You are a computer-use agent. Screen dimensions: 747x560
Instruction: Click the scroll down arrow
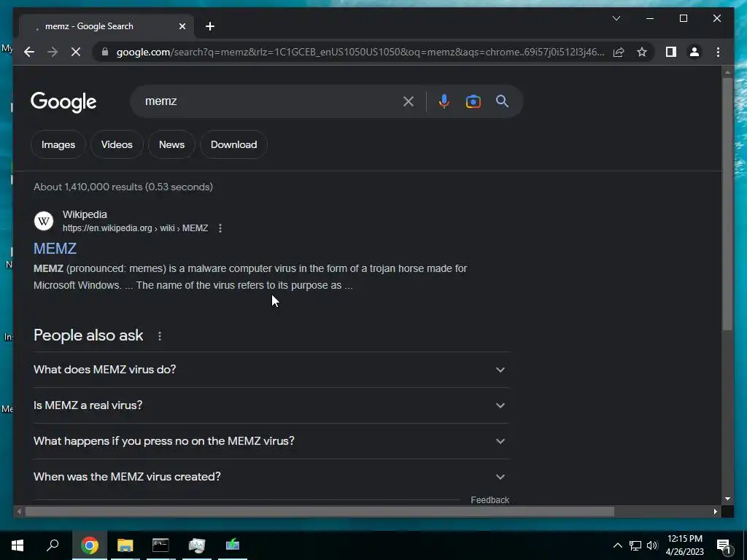pyautogui.click(x=727, y=499)
